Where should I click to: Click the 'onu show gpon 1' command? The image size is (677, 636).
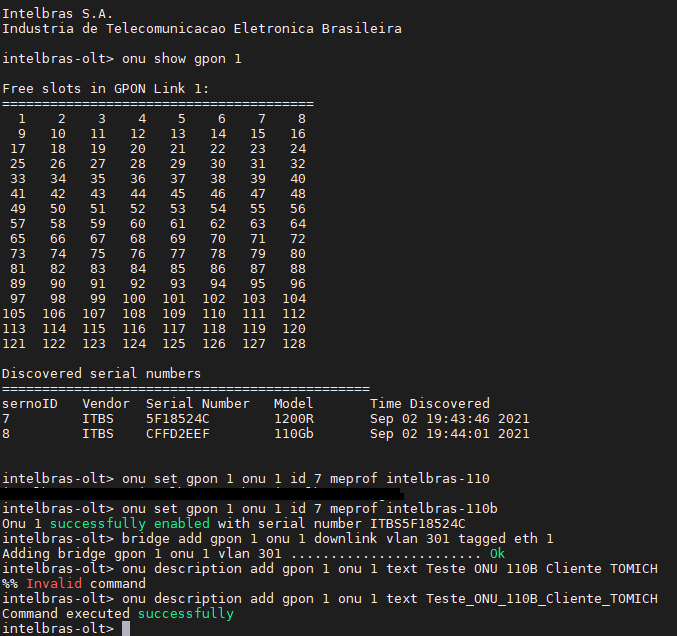click(x=181, y=59)
